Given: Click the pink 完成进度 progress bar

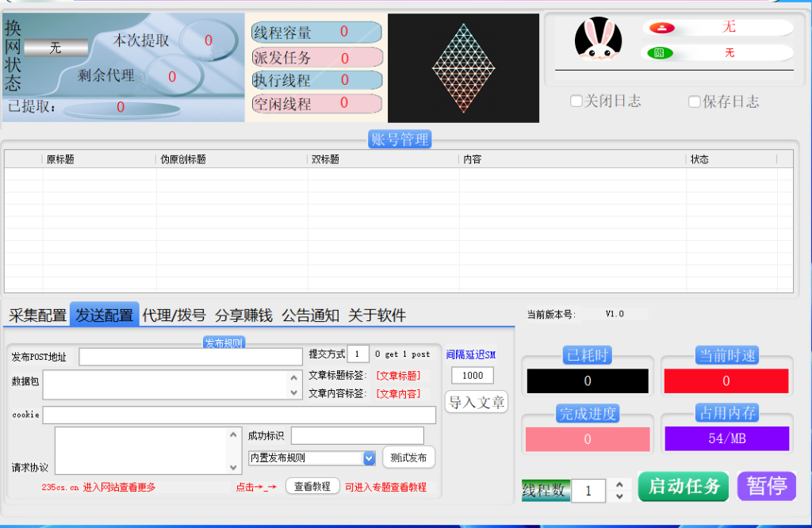Looking at the screenshot, I should coord(588,439).
